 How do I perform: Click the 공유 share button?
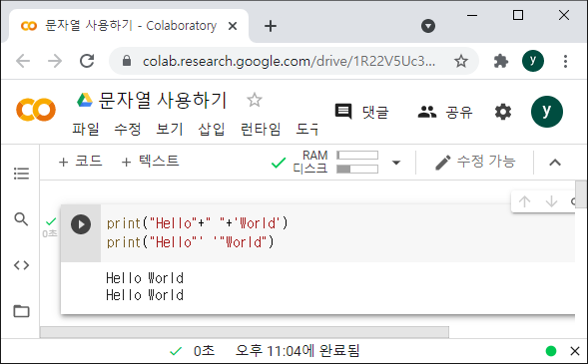tap(445, 112)
